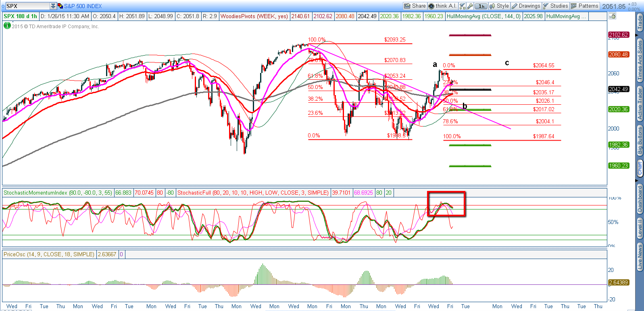The width and height of the screenshot is (644, 311).
Task: Open the Share menu
Action: [x=415, y=6]
